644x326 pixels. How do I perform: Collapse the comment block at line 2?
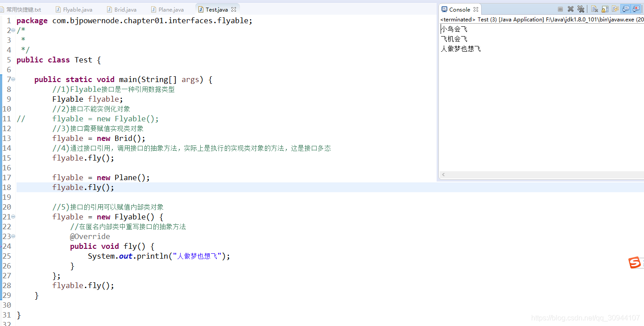pos(13,30)
